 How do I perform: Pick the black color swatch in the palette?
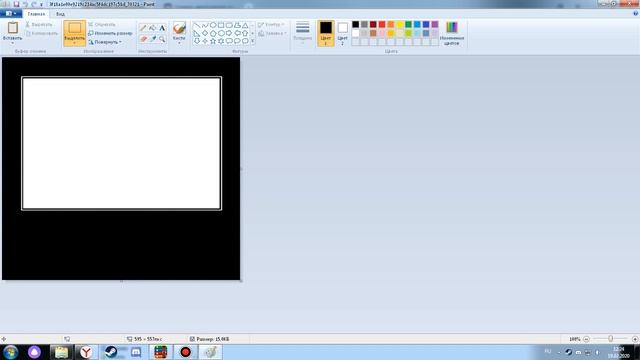pos(356,24)
